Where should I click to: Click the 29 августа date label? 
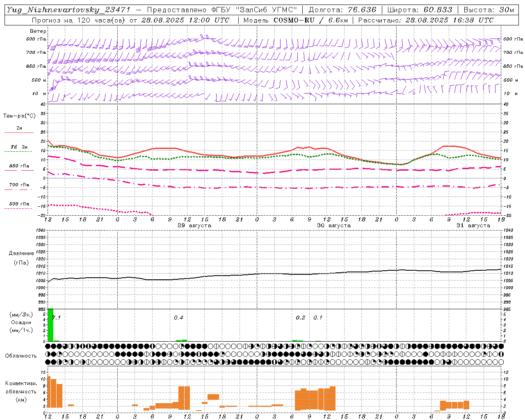tap(194, 226)
